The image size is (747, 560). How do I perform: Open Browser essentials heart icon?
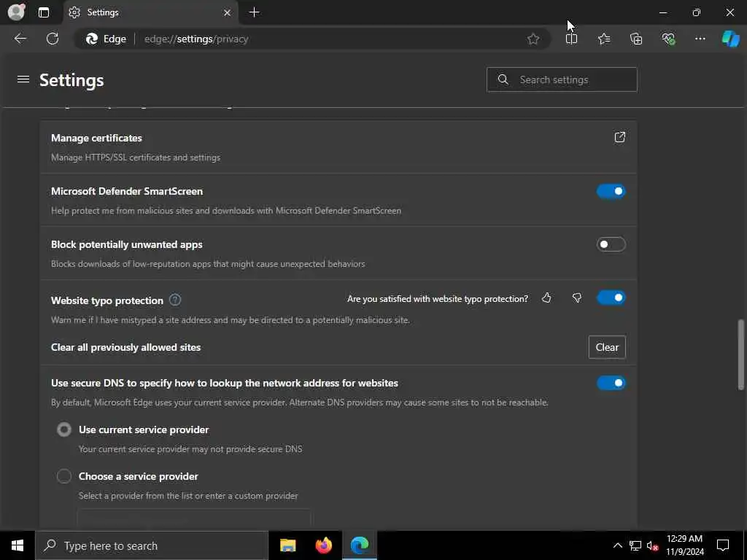click(x=668, y=39)
